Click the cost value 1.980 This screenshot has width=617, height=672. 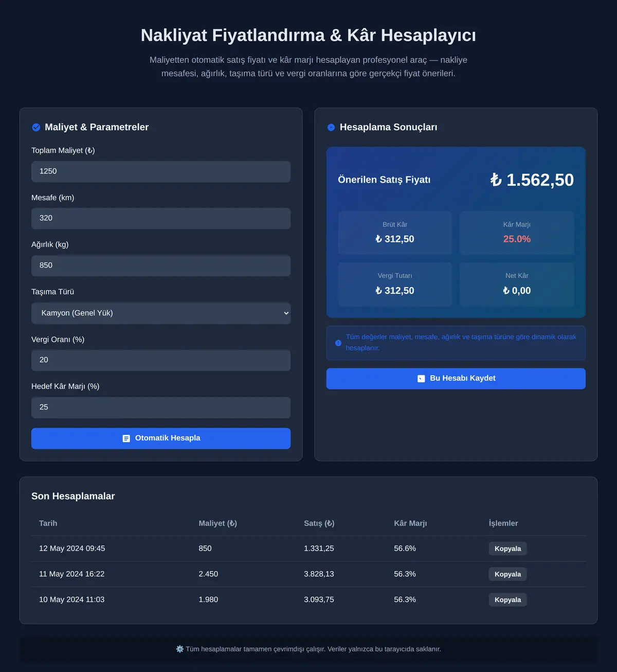[208, 600]
